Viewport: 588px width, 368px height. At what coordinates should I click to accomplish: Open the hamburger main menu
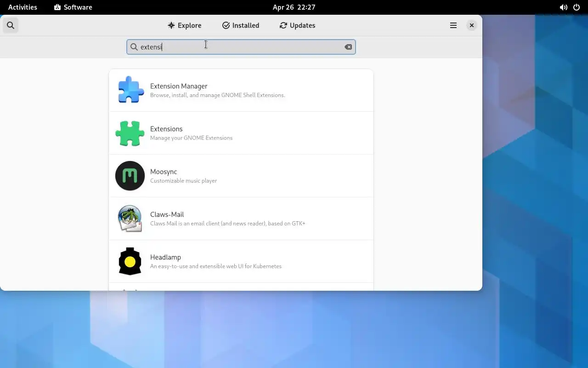[453, 25]
